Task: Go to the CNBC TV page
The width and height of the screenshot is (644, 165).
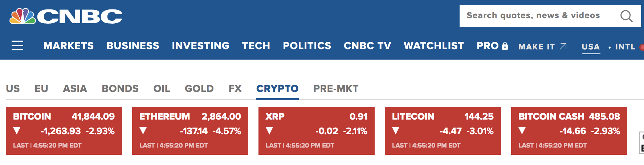Action: (367, 46)
